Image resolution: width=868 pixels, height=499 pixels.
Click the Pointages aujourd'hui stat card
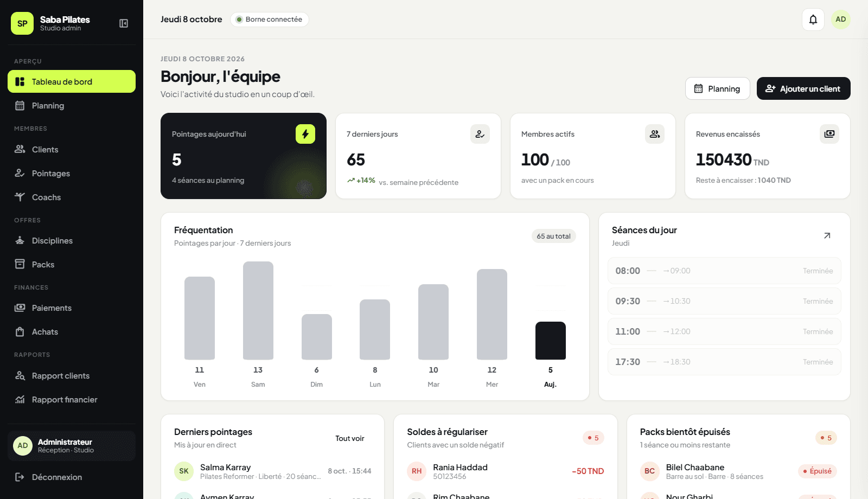click(244, 156)
